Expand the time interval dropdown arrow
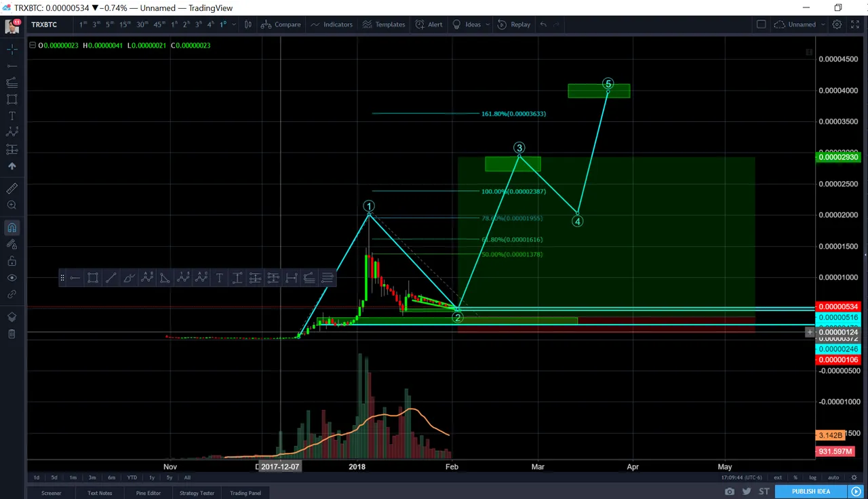Screen dimensions: 868x499 click(234, 24)
